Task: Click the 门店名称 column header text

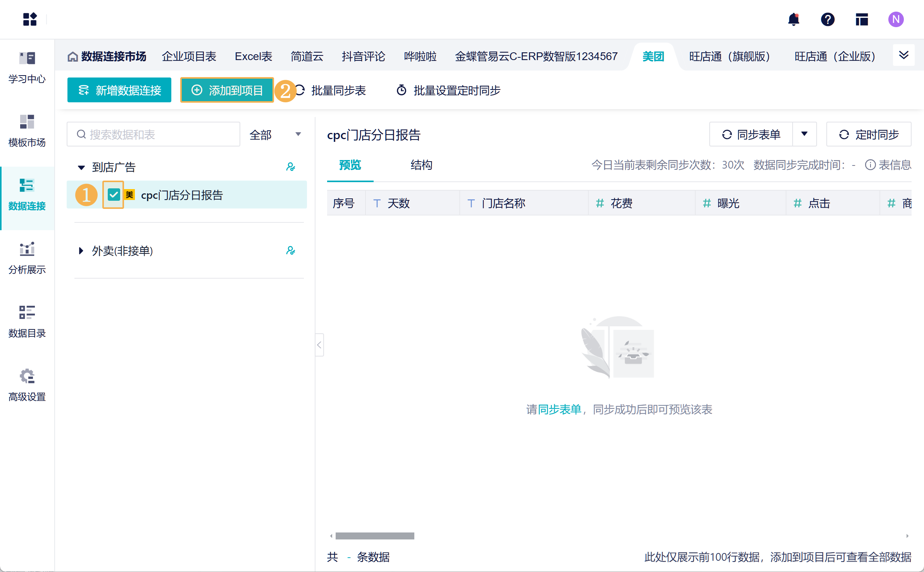Action: [503, 203]
